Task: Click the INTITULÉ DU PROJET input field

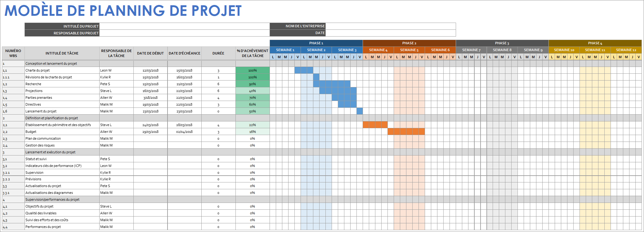Action: tap(184, 26)
